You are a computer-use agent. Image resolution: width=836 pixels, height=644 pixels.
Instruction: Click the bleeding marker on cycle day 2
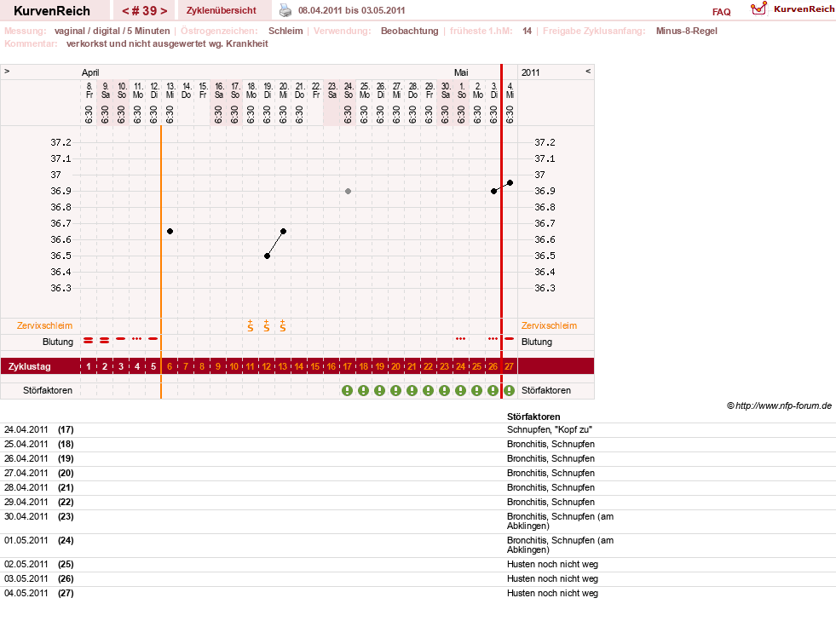(x=105, y=340)
